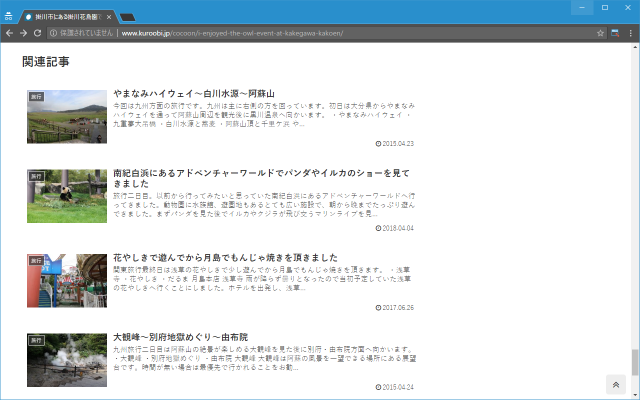Image resolution: width=640 pixels, height=400 pixels.
Task: Click the Yamanami Highway article excerpt text
Action: coord(264,115)
